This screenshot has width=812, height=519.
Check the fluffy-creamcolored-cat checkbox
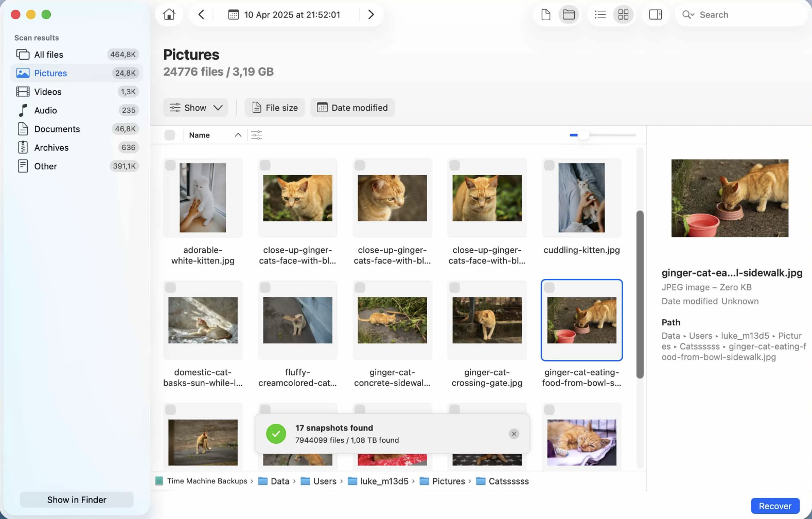click(x=265, y=287)
